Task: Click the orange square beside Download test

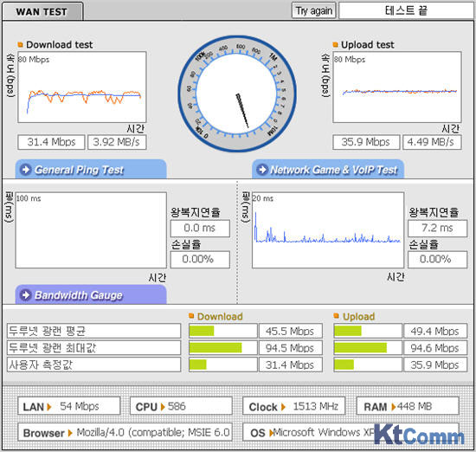Action: coord(21,45)
